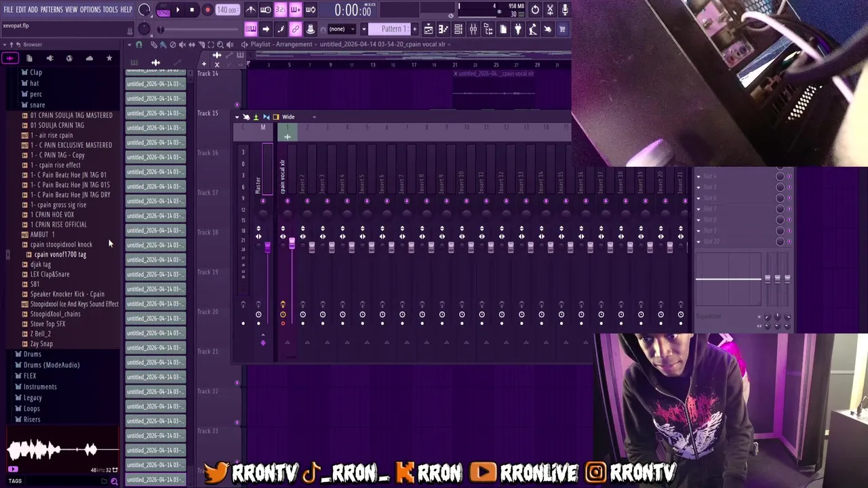Open the playlist view from toolbar
Viewport: 868px width, 488px height.
click(429, 29)
